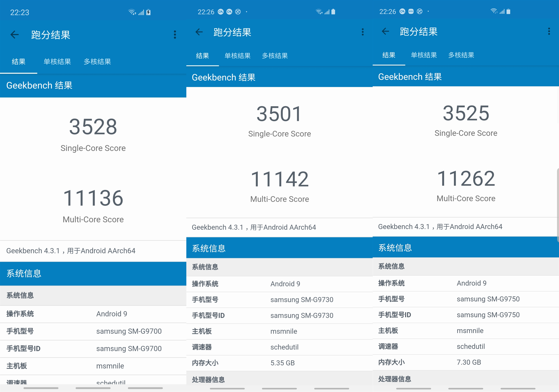The width and height of the screenshot is (559, 392).
Task: Tap right-edge scrollbar on the SM-G9750 screen
Action: click(x=558, y=205)
